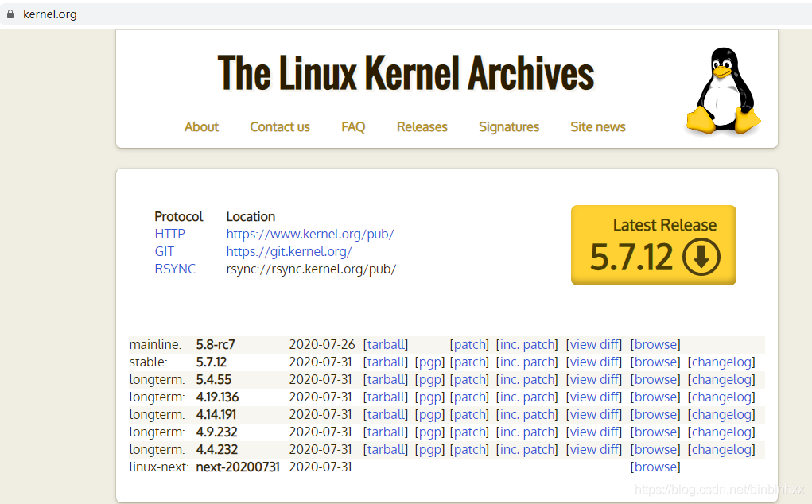Select the version text 5.8-rc7
Screen dimensions: 812x504
pos(216,345)
